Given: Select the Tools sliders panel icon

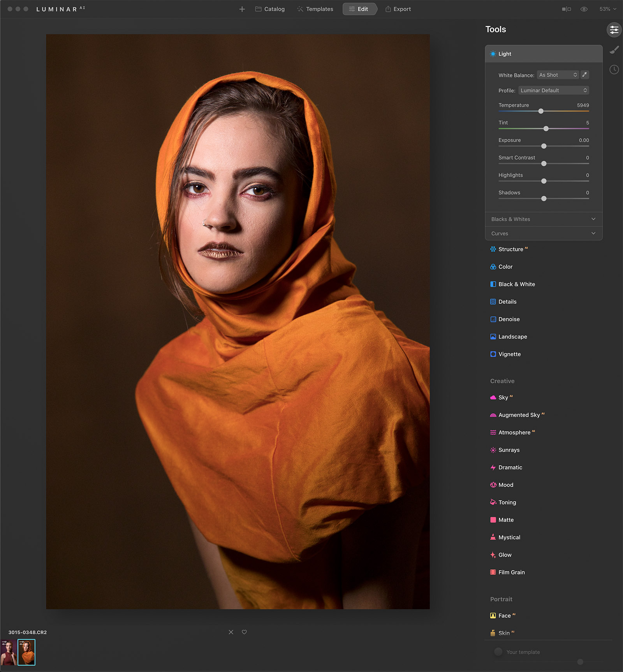Looking at the screenshot, I should click(614, 30).
